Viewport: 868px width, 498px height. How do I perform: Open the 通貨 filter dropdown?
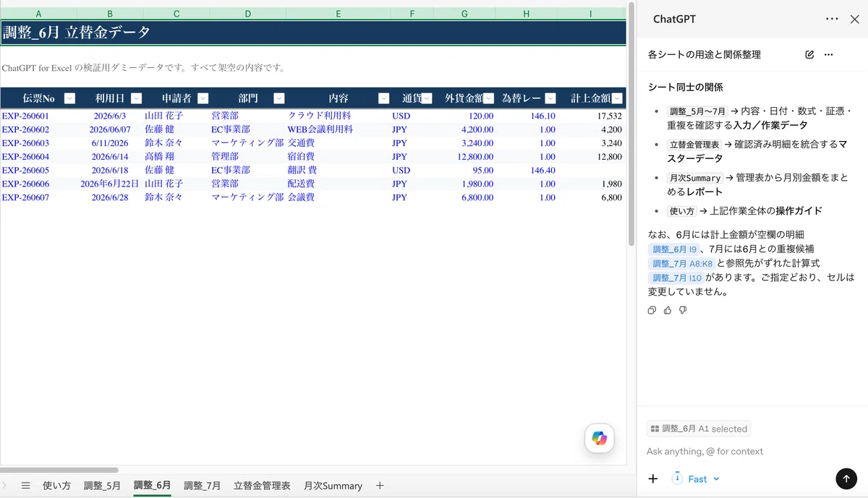point(427,98)
